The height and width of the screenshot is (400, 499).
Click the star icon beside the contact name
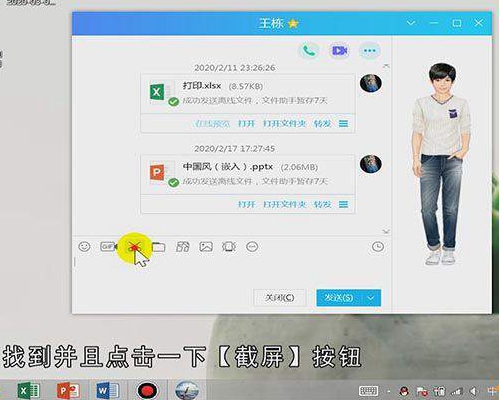click(x=293, y=23)
